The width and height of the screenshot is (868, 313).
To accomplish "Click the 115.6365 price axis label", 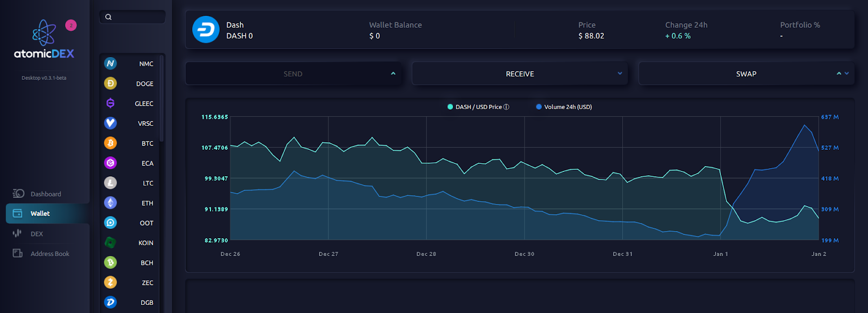I will click(215, 117).
